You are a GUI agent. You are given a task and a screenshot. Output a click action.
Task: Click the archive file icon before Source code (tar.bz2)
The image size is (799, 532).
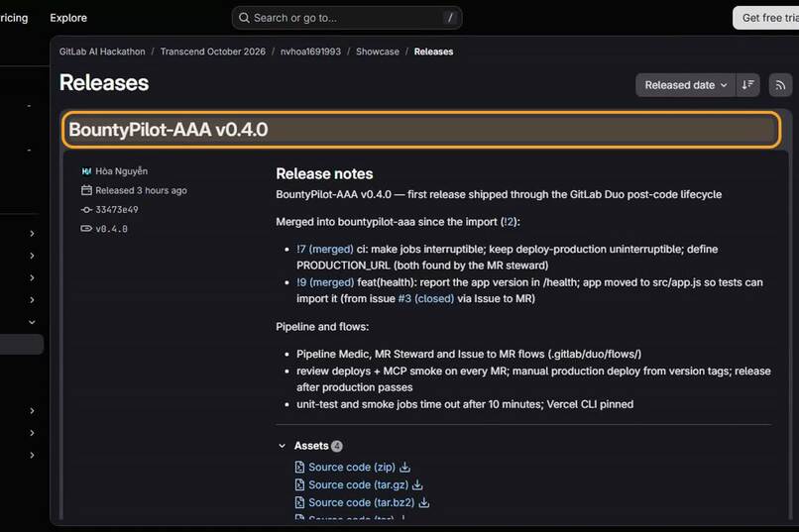(x=299, y=502)
